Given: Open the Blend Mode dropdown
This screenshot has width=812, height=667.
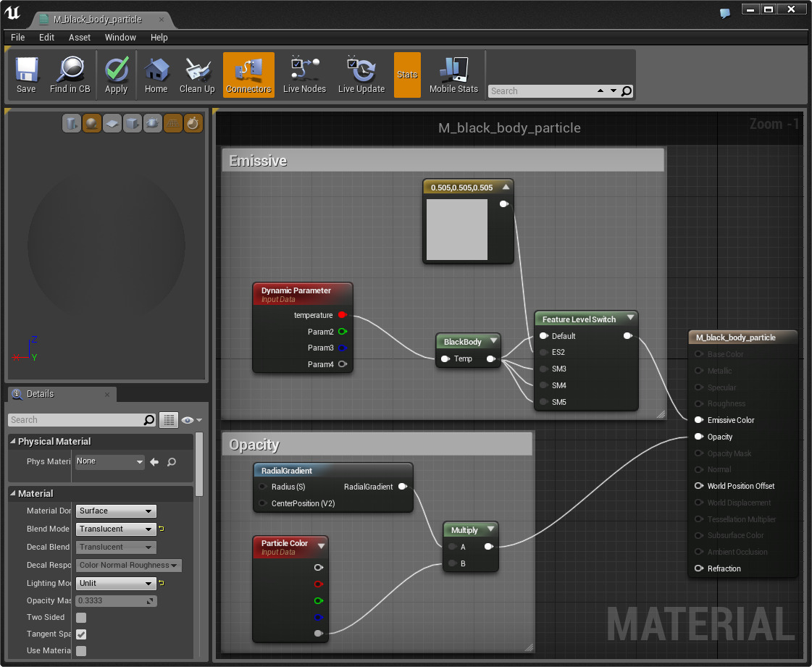Looking at the screenshot, I should click(116, 529).
